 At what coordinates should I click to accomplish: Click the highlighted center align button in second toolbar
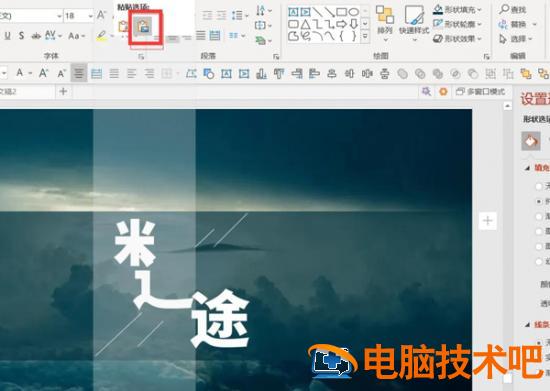tap(79, 73)
